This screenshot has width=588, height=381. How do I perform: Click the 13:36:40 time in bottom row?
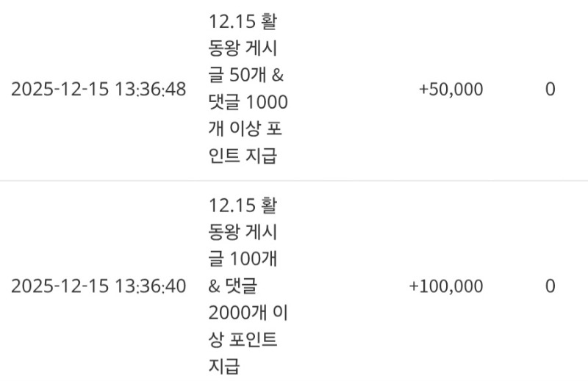point(151,286)
